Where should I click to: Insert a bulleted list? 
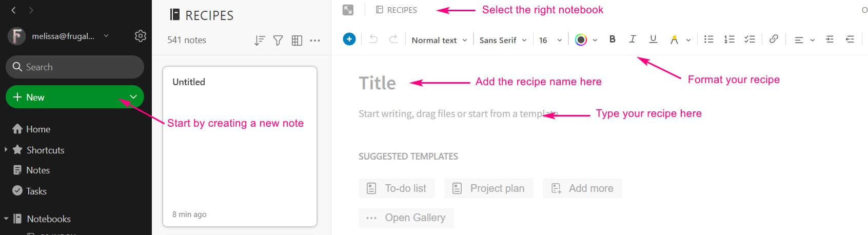click(708, 39)
